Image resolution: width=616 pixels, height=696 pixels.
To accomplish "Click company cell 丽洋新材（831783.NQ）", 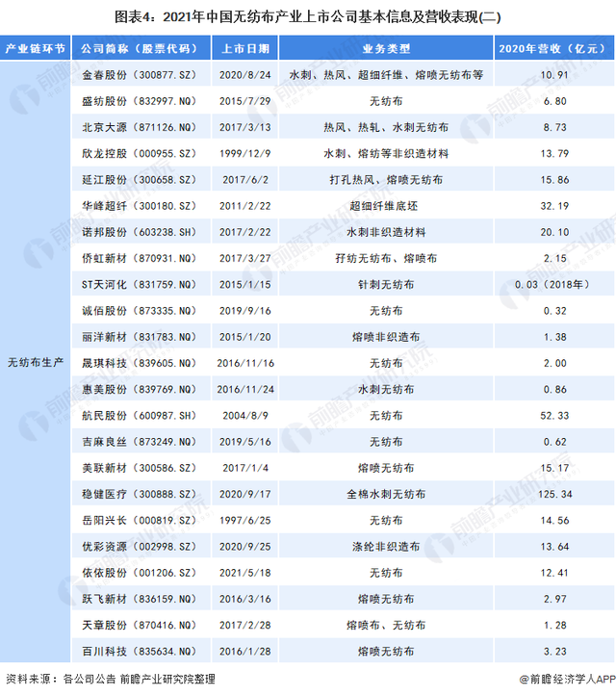I will click(x=140, y=337).
